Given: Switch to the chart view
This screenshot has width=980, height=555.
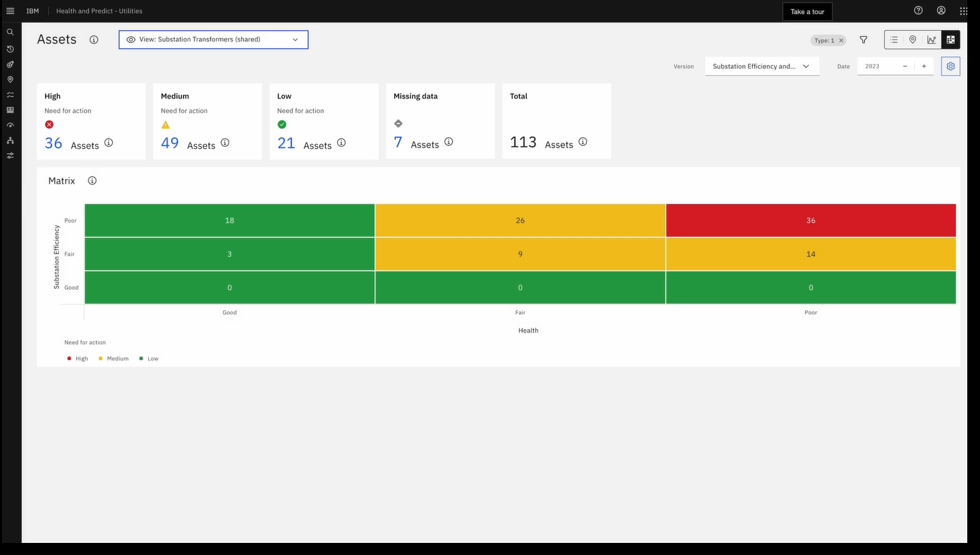Looking at the screenshot, I should [931, 40].
